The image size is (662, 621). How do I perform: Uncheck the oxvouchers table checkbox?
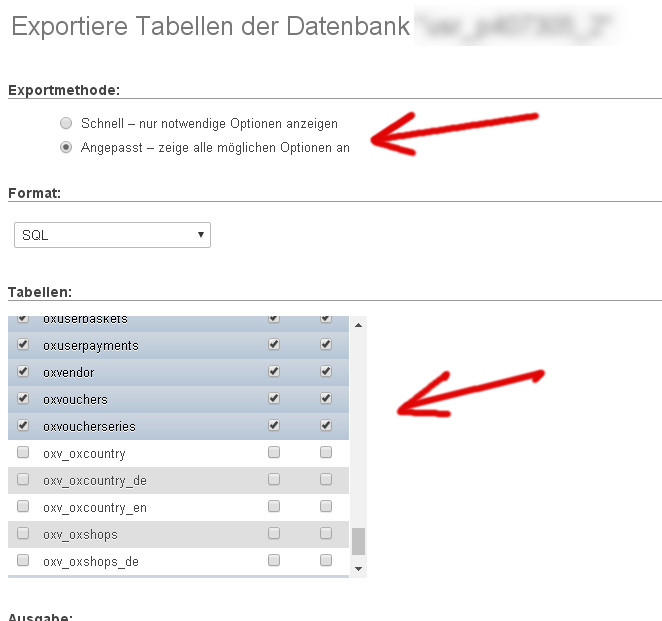point(23,398)
